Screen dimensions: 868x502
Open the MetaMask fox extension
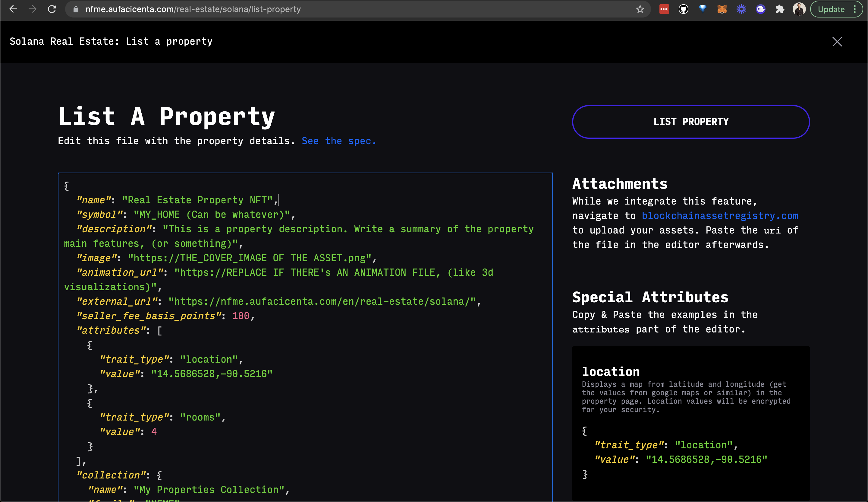coord(722,9)
